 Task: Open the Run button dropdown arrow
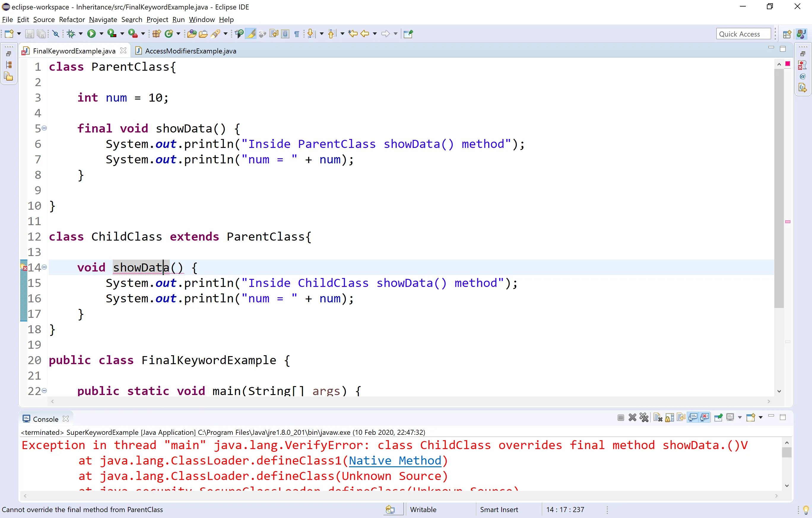point(101,33)
